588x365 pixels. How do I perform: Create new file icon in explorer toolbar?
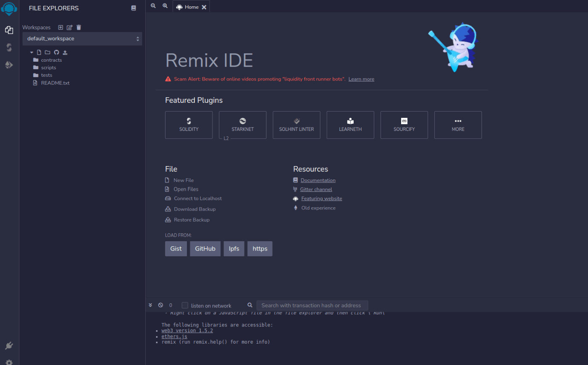tap(39, 52)
